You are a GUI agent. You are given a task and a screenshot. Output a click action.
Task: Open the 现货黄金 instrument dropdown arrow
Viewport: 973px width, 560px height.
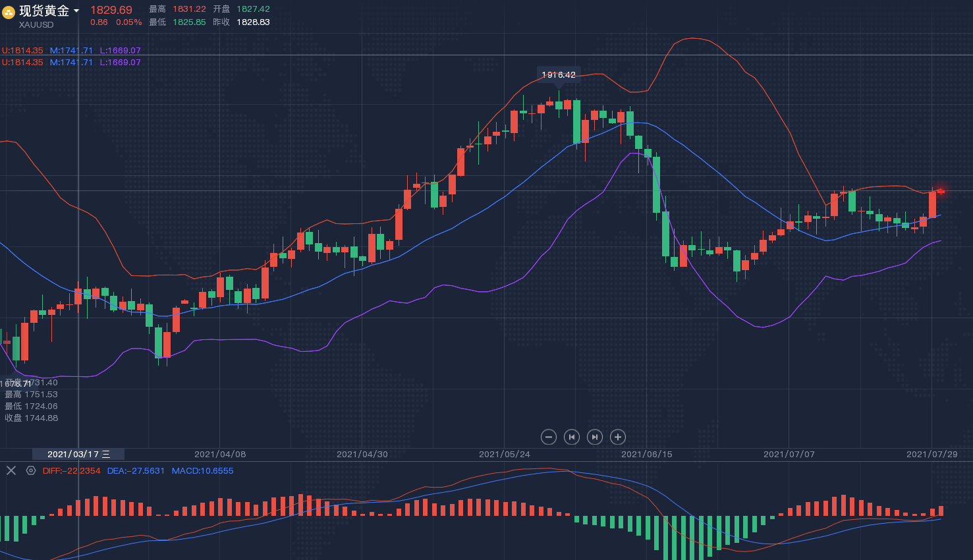click(x=76, y=11)
